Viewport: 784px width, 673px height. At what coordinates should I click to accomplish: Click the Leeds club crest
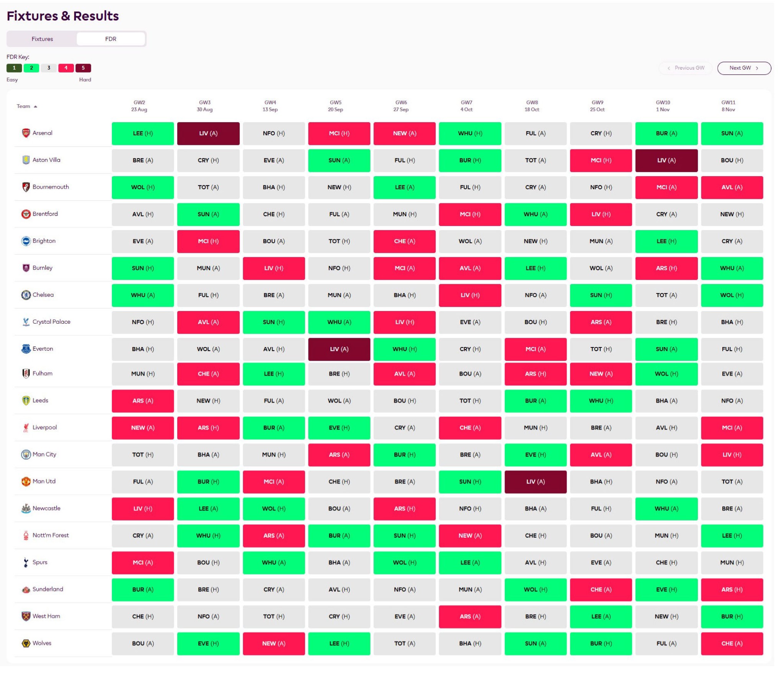coord(26,400)
